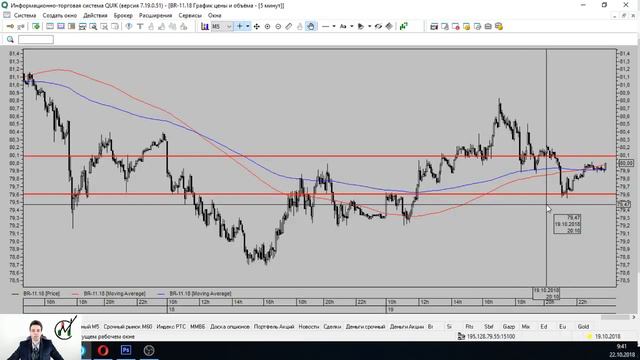The image size is (640, 360).
Task: Click blue BR-11.18 Moving Average legend
Action: [200, 293]
